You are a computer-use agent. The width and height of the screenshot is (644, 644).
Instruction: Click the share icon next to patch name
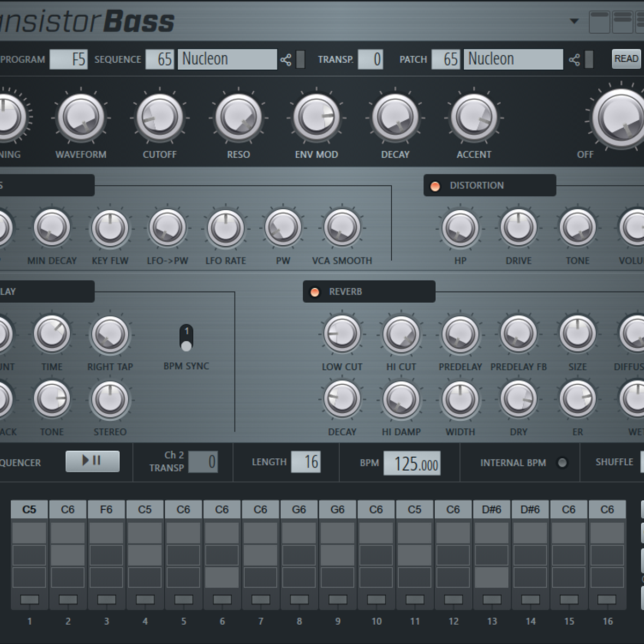(x=574, y=60)
